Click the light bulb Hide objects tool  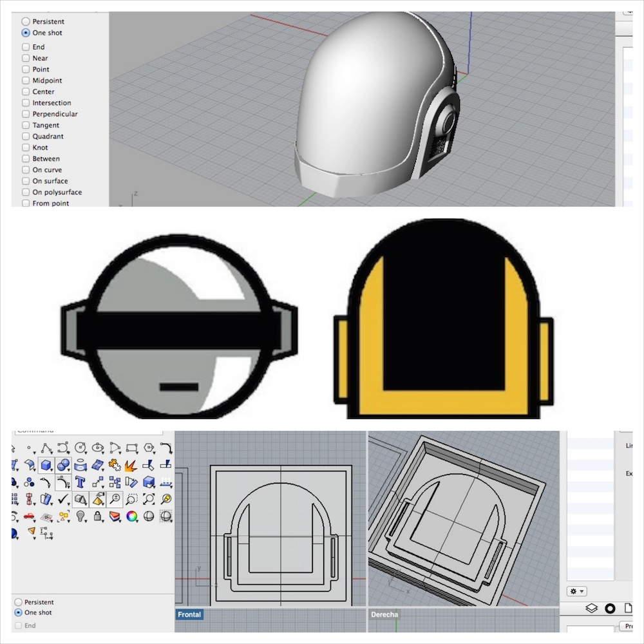[x=81, y=516]
